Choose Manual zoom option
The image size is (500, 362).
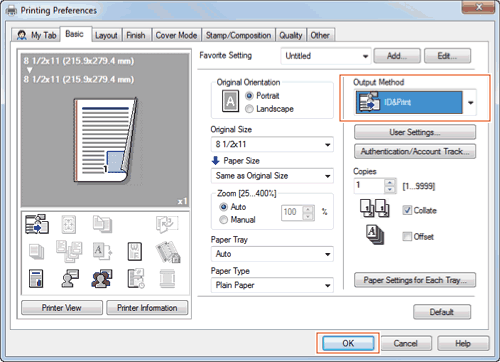click(224, 220)
